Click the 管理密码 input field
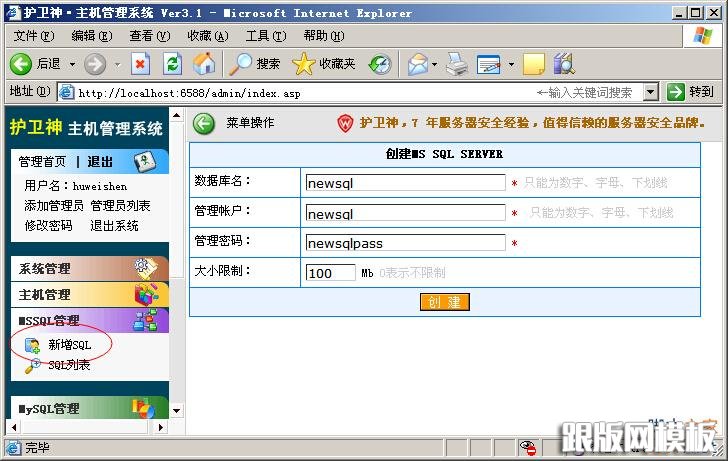Image resolution: width=728 pixels, height=461 pixels. (x=405, y=242)
